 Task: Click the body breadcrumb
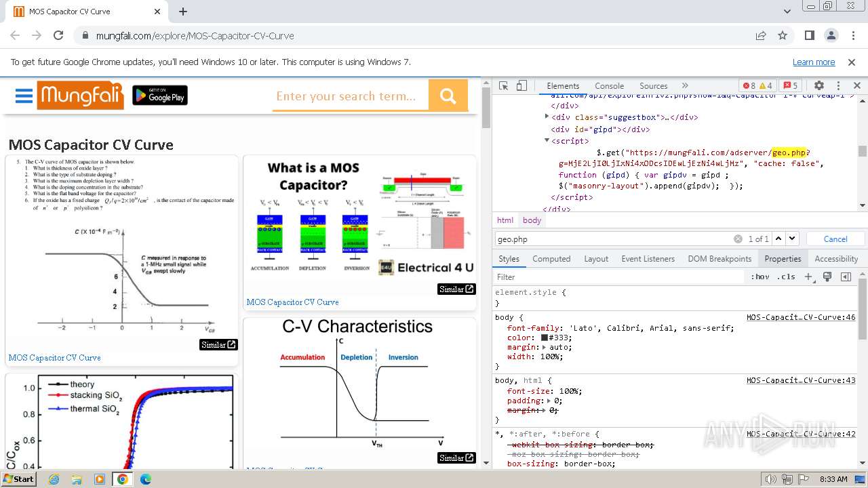click(x=532, y=220)
